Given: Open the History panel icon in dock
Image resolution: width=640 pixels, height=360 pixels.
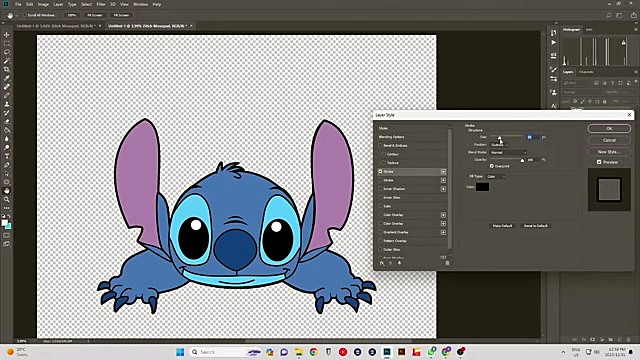Looking at the screenshot, I should [553, 33].
